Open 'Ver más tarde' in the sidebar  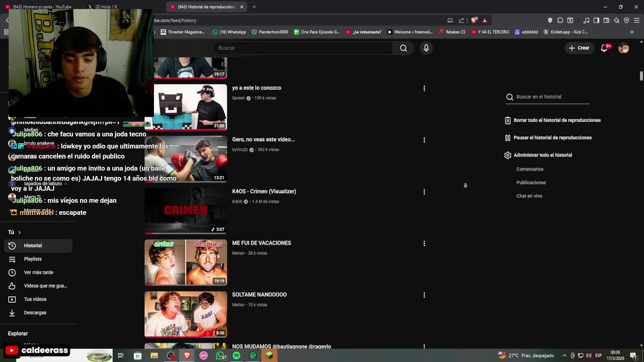pyautogui.click(x=38, y=273)
